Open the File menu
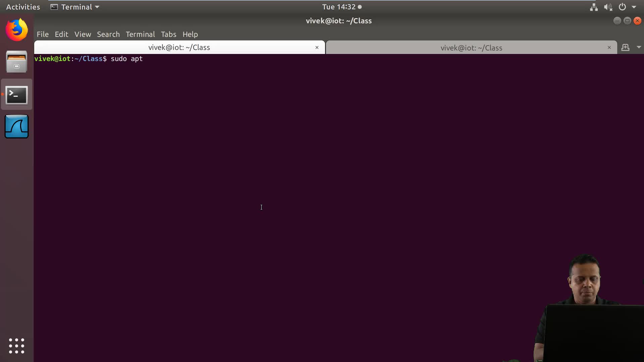 (x=43, y=34)
